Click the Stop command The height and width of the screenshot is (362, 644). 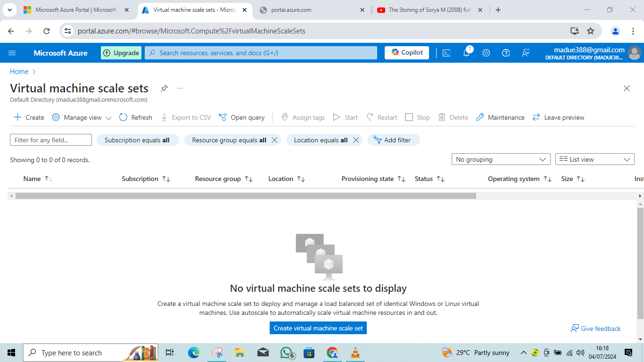(417, 117)
